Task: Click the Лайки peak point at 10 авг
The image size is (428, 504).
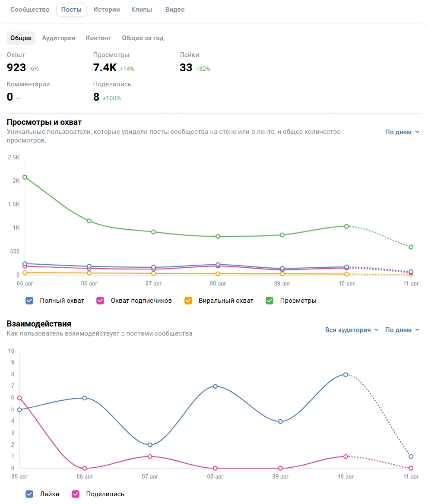Action: coord(346,374)
